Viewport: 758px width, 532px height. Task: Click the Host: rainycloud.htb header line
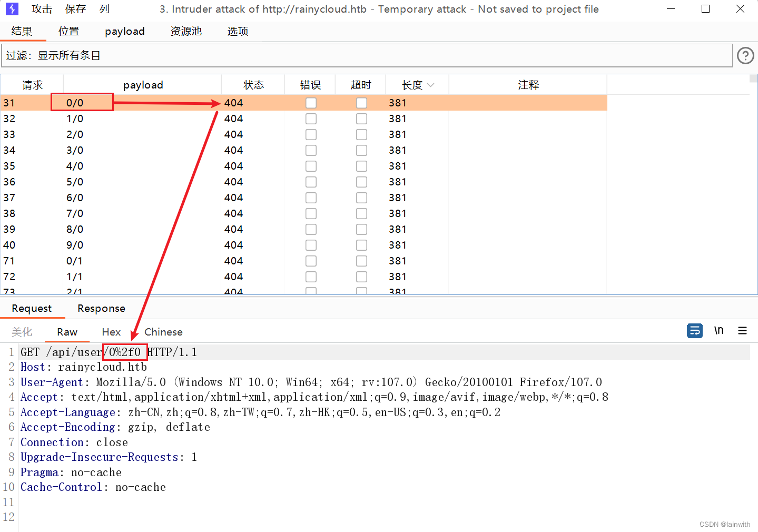pyautogui.click(x=84, y=367)
